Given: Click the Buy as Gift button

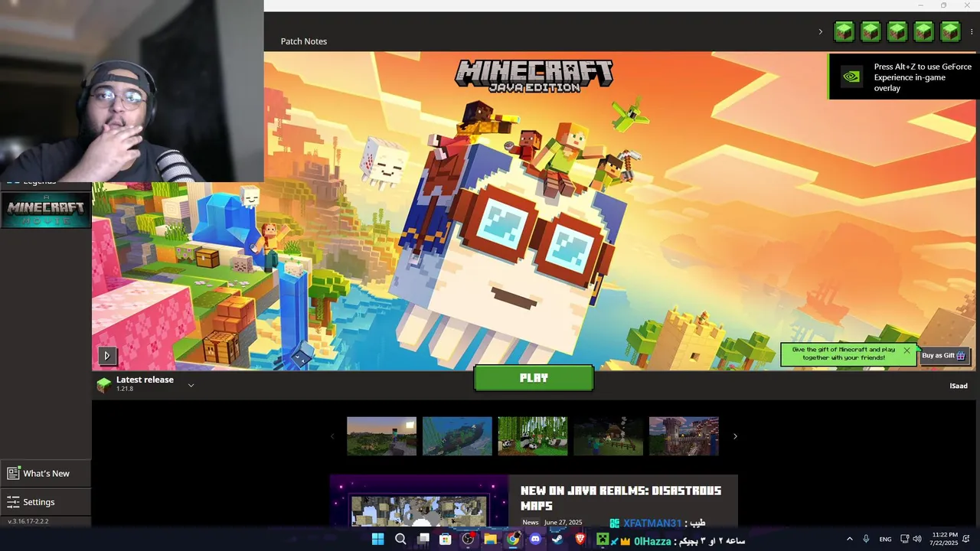Looking at the screenshot, I should (943, 355).
